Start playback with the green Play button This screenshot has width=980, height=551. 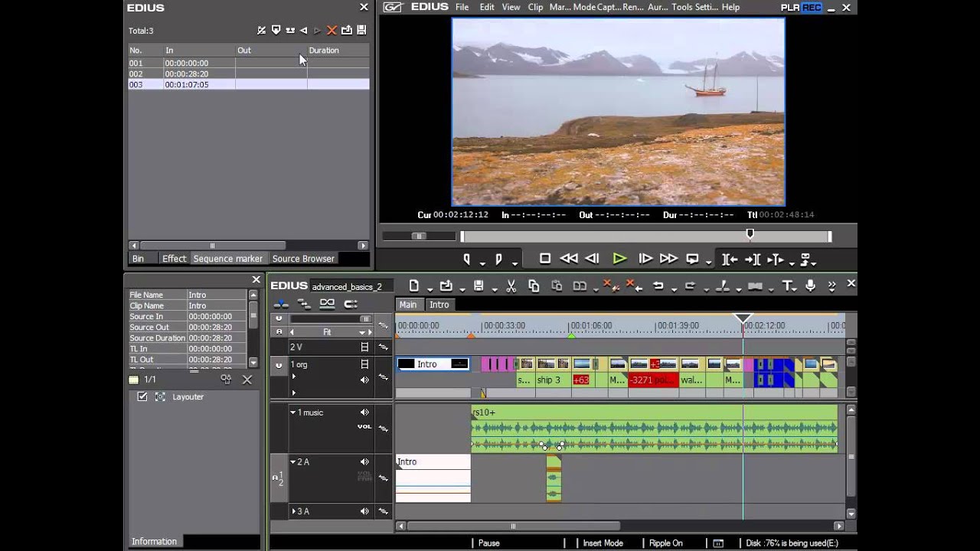pos(619,259)
